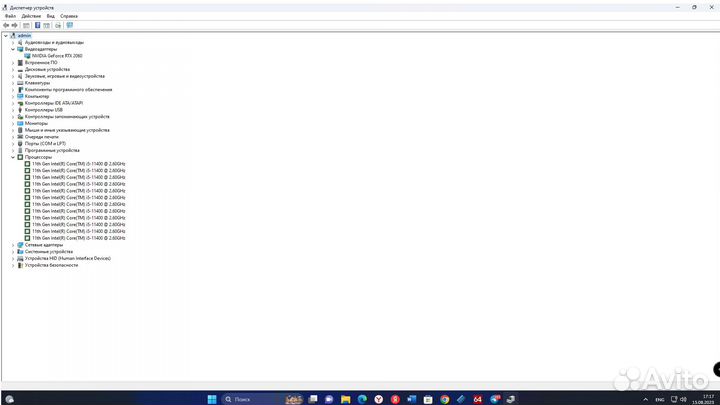Screen dimensions: 720x405
Task: Open the Вид menu
Action: point(51,16)
